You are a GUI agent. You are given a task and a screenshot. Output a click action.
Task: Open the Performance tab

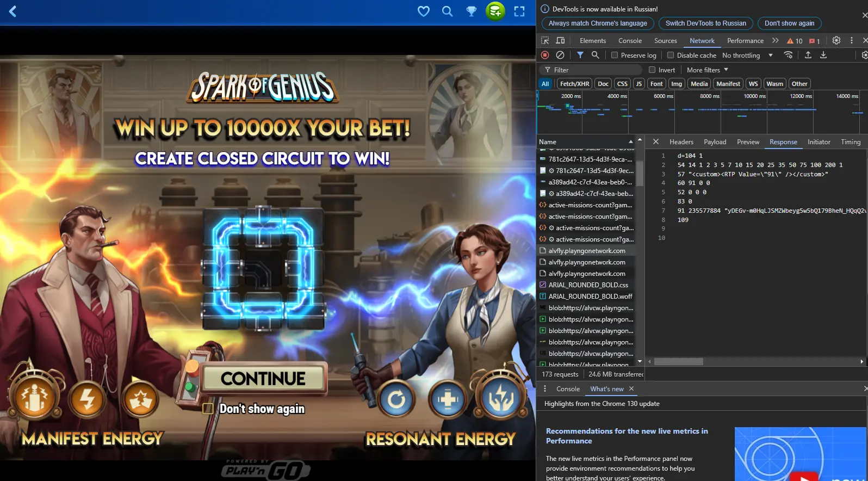[x=745, y=41]
